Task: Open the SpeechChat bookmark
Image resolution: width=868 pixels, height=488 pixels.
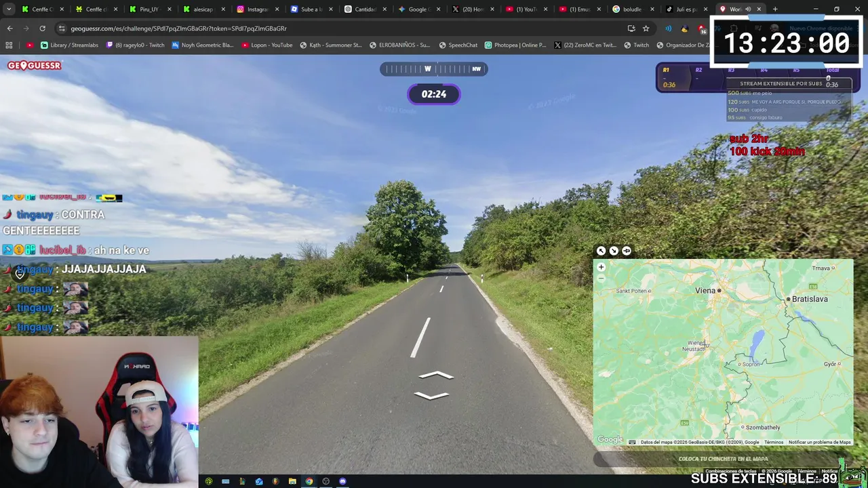Action: tap(458, 45)
